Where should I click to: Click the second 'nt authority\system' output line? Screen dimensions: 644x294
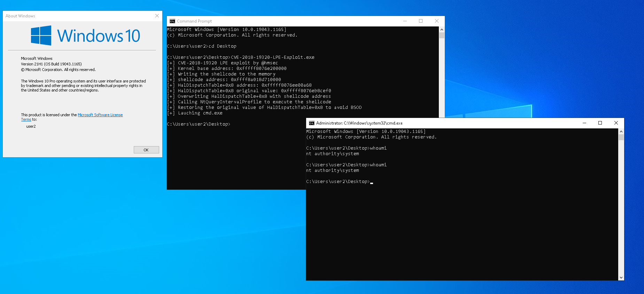click(x=333, y=170)
